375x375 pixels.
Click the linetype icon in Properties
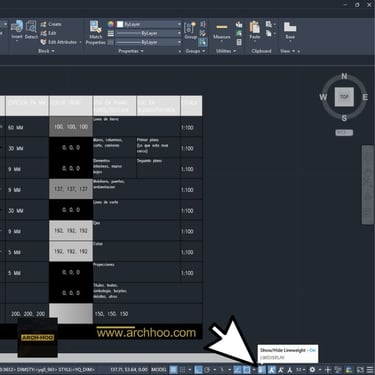click(x=111, y=42)
